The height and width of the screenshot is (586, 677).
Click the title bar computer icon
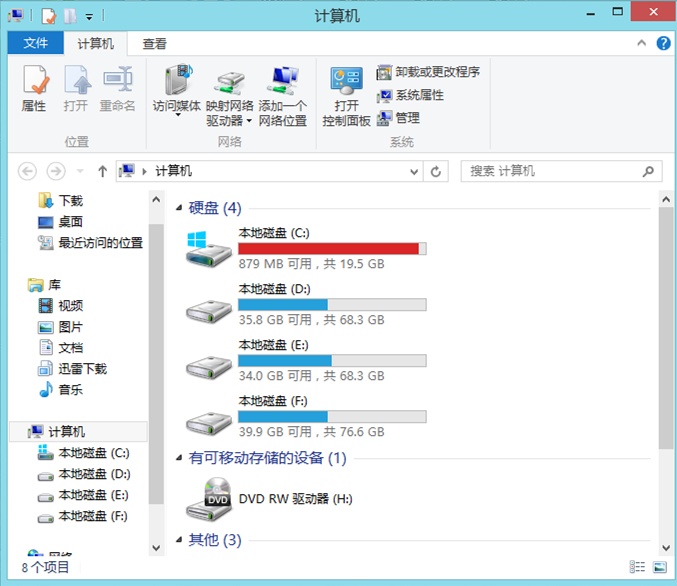(16, 16)
